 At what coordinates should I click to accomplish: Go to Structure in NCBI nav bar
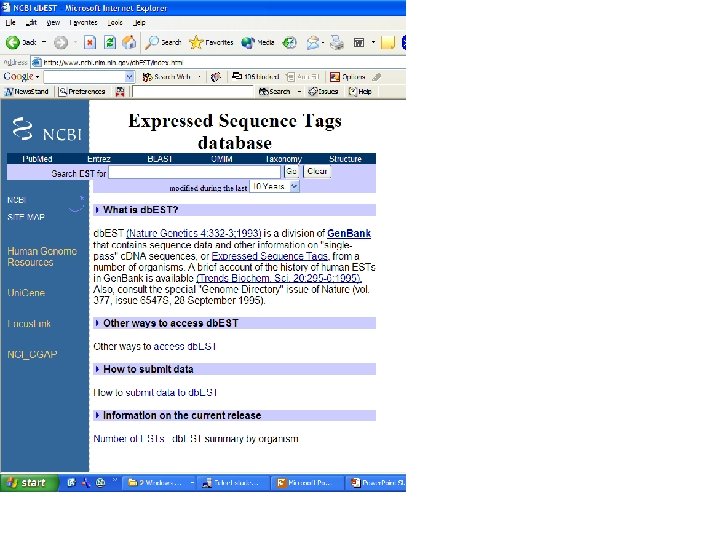(x=345, y=159)
